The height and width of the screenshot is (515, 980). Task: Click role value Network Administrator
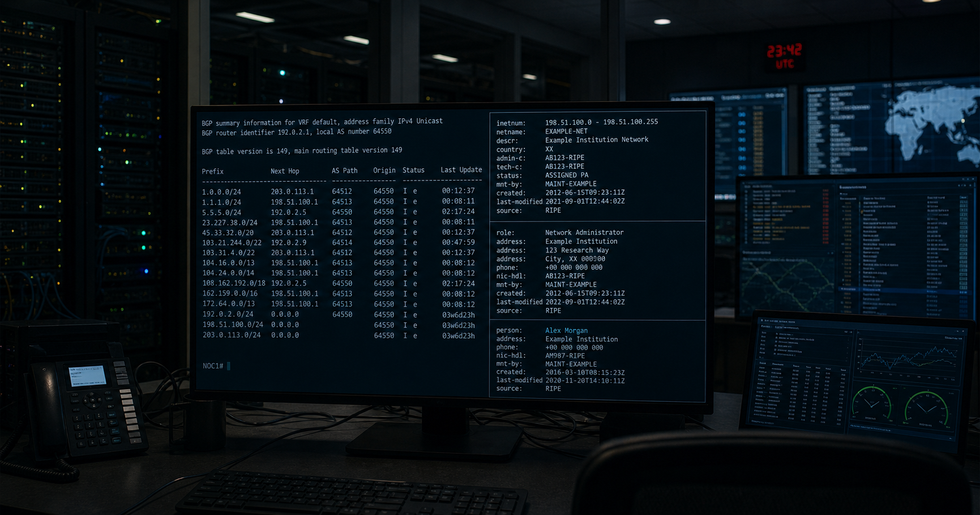[x=584, y=232]
